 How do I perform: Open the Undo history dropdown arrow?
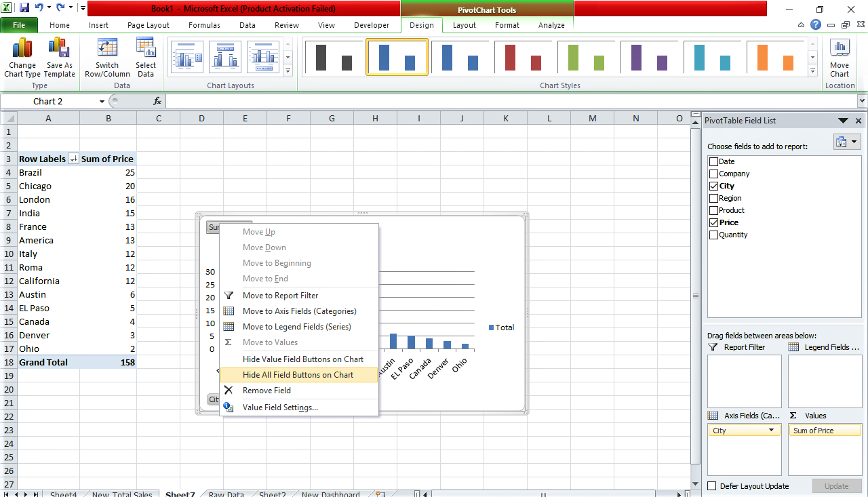coord(49,8)
